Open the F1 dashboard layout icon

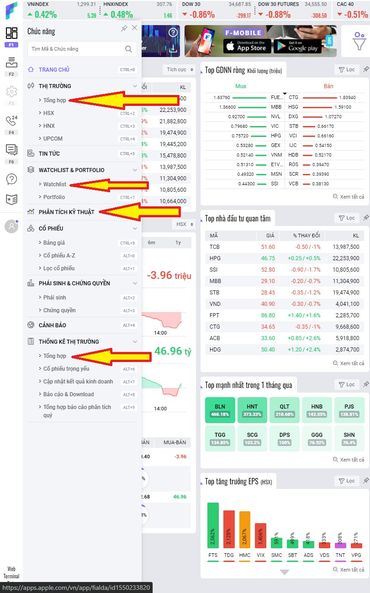click(x=11, y=33)
